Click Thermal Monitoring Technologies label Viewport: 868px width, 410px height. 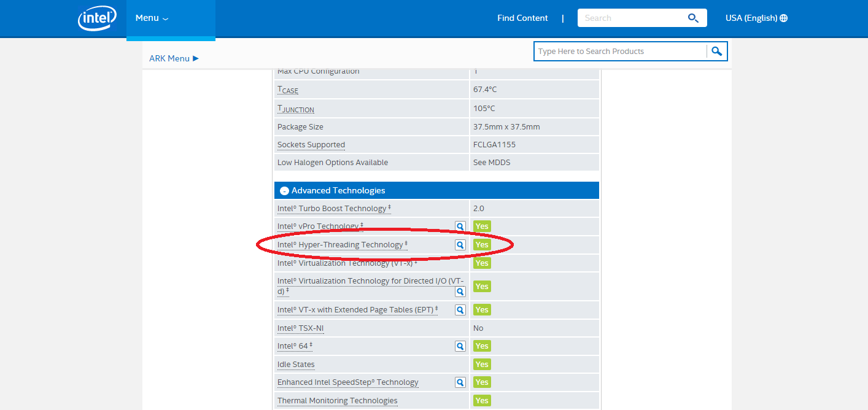[338, 401]
